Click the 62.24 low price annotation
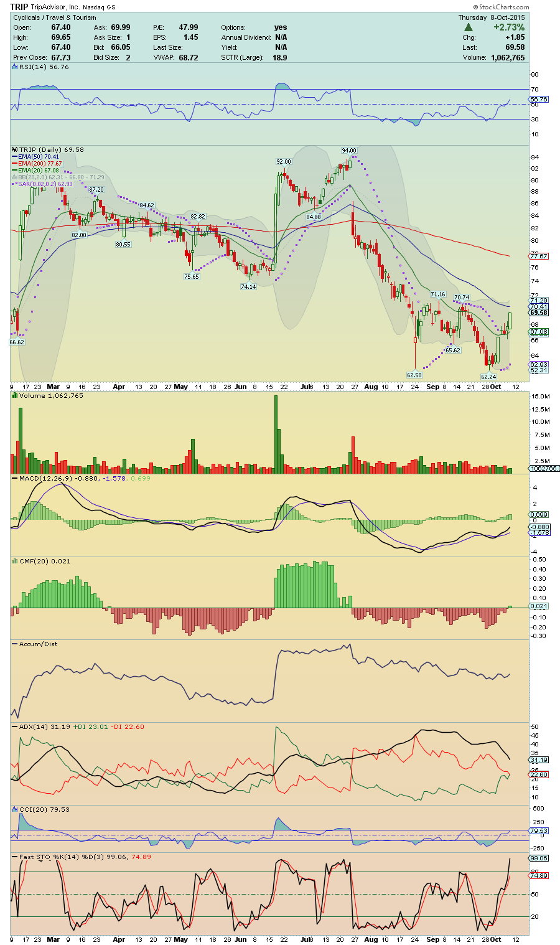Viewport: 560px width, 945px height. tap(488, 377)
